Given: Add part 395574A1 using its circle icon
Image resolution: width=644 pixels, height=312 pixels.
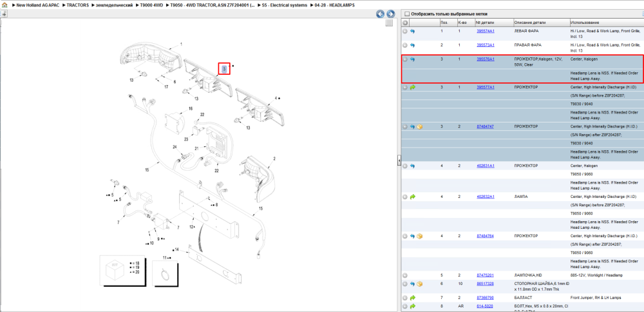Looking at the screenshot, I should click(x=405, y=31).
